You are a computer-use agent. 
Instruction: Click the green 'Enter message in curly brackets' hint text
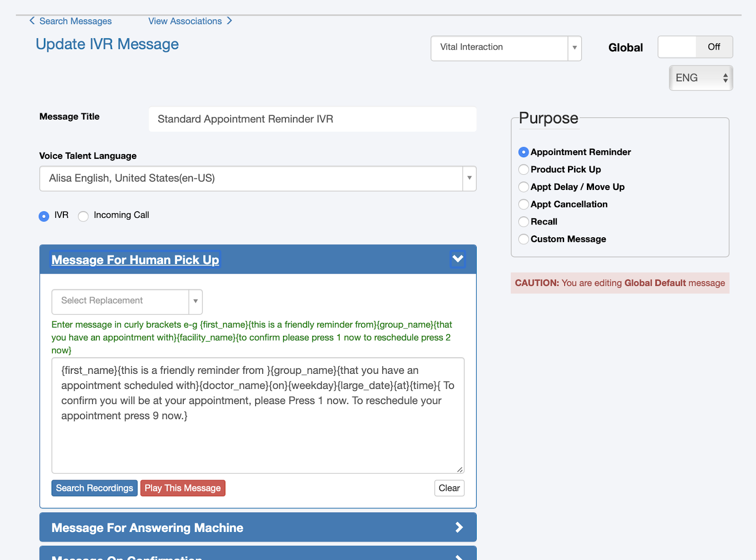[x=252, y=337]
